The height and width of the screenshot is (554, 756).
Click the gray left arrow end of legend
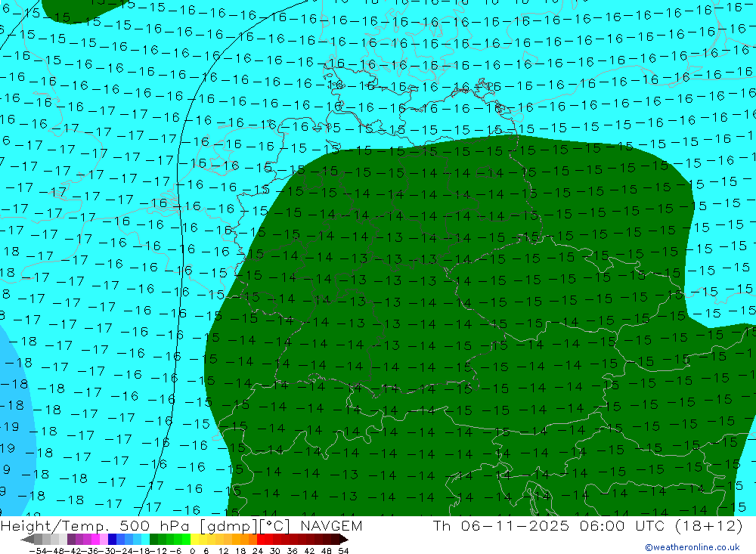pyautogui.click(x=27, y=539)
